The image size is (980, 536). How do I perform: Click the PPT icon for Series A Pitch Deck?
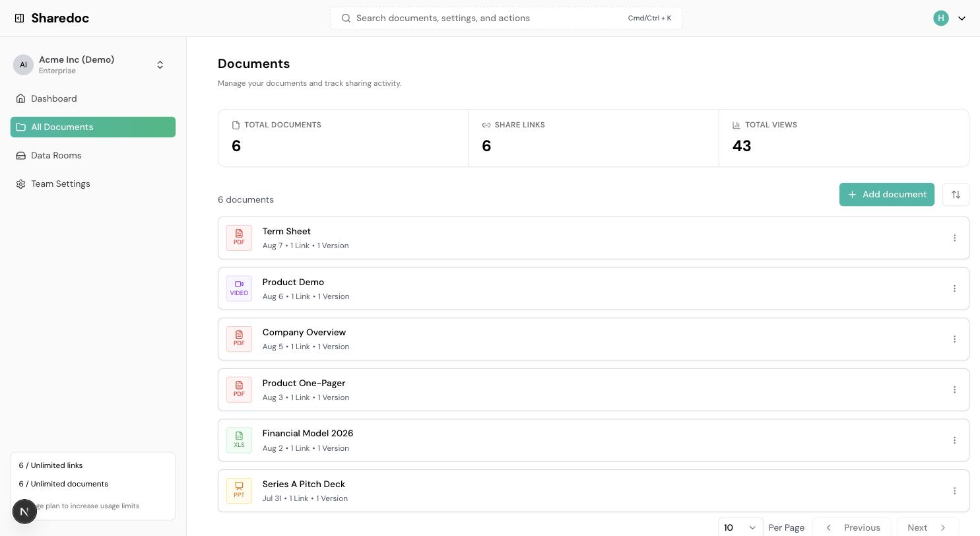click(x=239, y=490)
